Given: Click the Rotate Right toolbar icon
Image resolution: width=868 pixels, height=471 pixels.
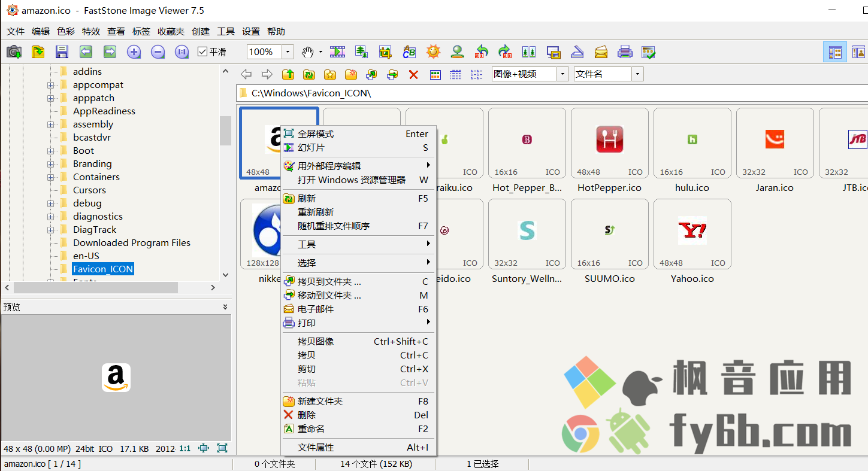Looking at the screenshot, I should tap(505, 52).
